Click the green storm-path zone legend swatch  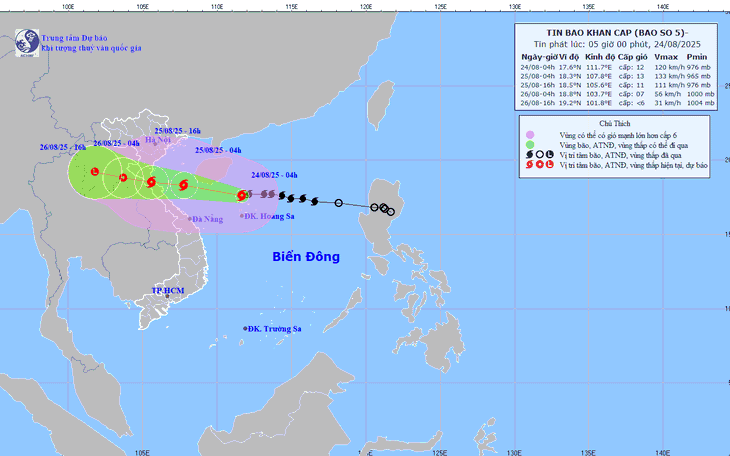[530, 145]
